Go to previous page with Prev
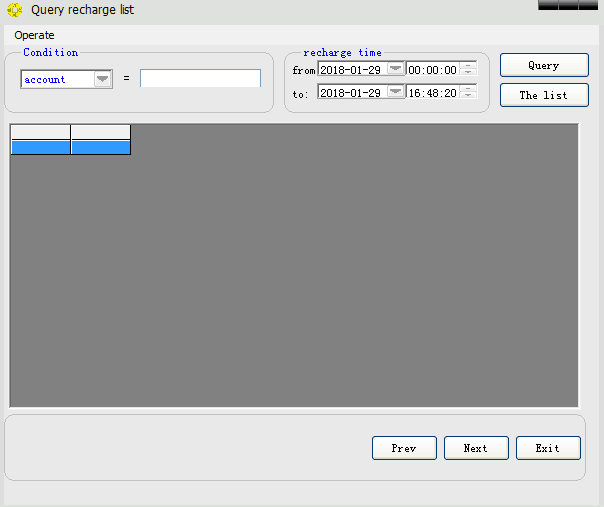Image resolution: width=604 pixels, height=507 pixels. (x=404, y=448)
